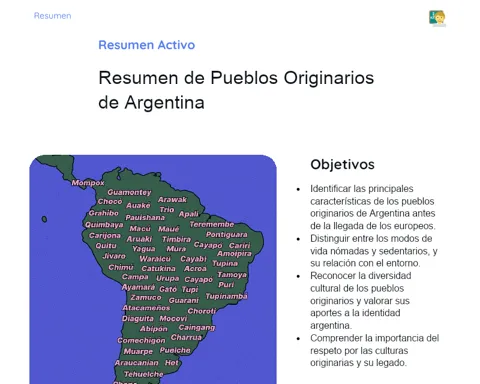Select the Resumen Activo heading
This screenshot has width=480, height=384.
147,45
